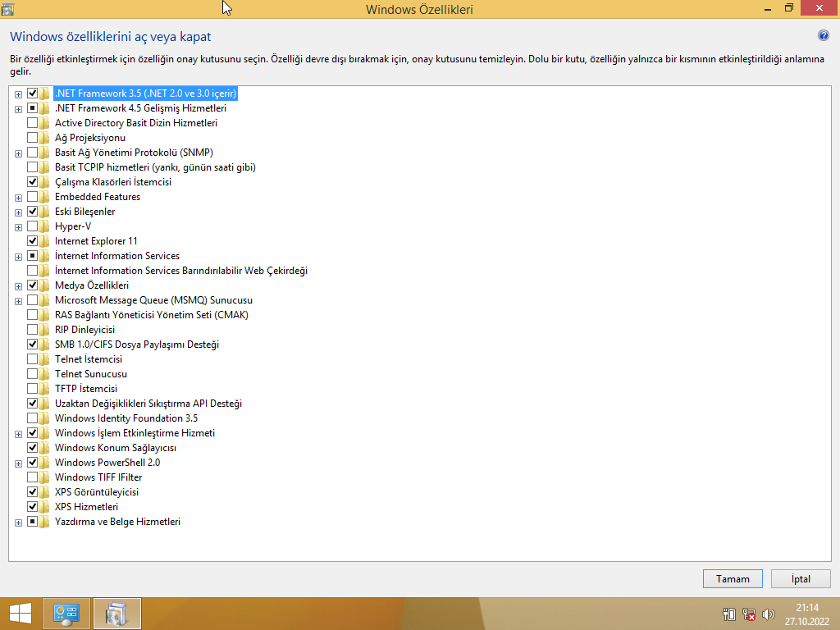Click the İptal button
Image resolution: width=840 pixels, height=630 pixels.
pos(801,578)
